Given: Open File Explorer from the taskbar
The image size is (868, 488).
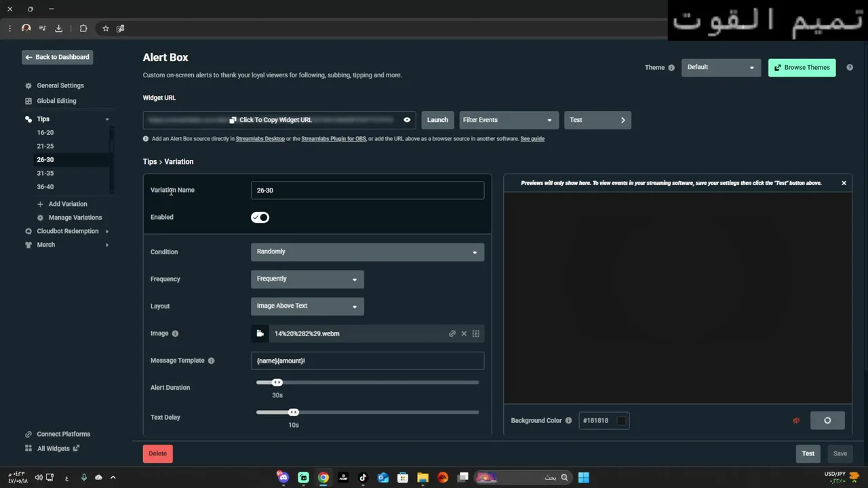Looking at the screenshot, I should coord(422,478).
